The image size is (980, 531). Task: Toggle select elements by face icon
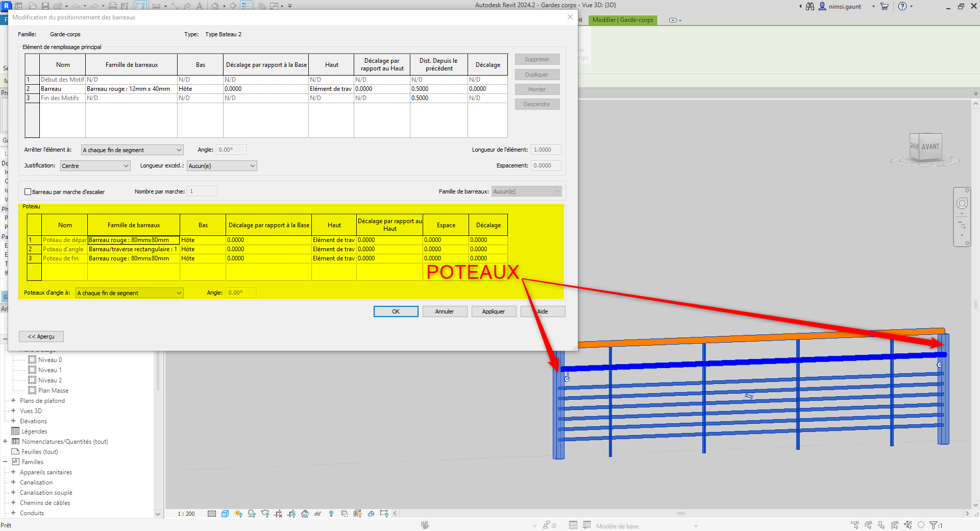(x=895, y=525)
